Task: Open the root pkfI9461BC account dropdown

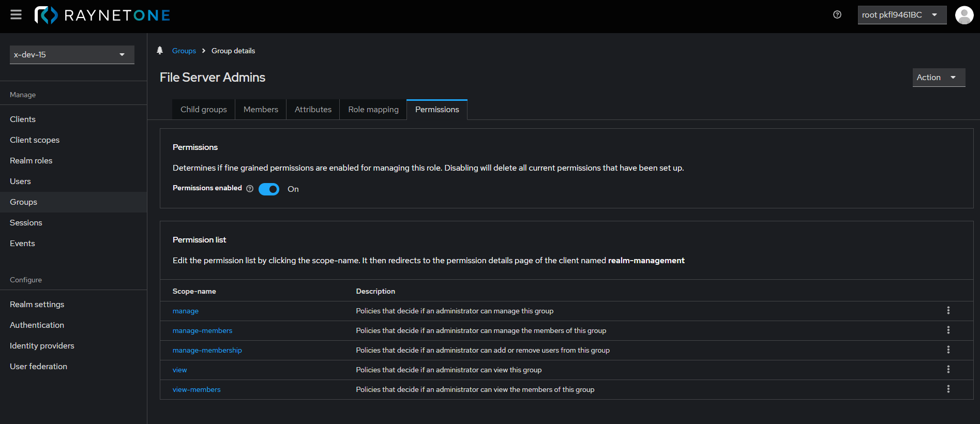Action: (901, 15)
